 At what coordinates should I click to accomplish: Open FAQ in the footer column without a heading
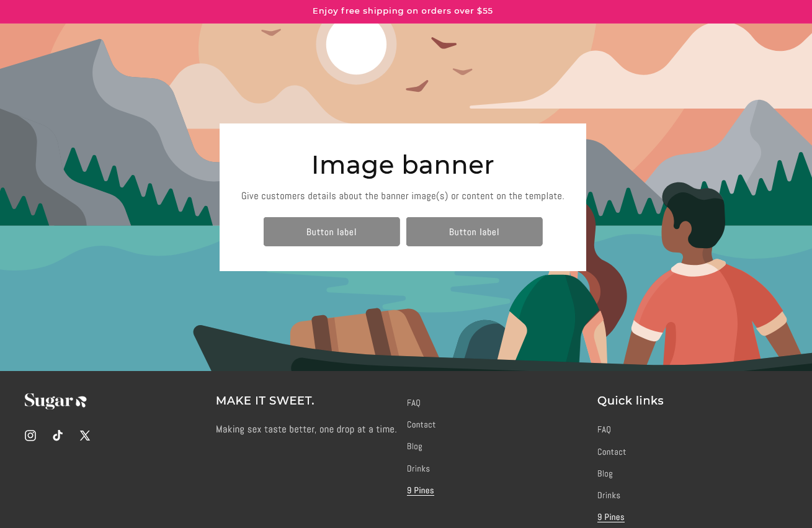pos(414,403)
